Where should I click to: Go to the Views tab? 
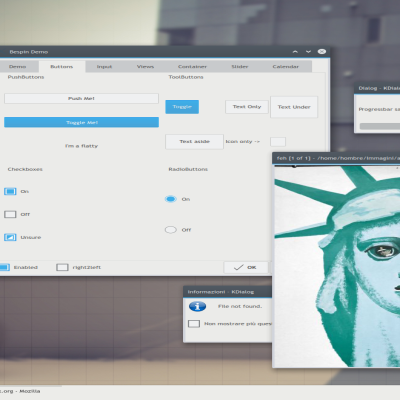coord(145,67)
